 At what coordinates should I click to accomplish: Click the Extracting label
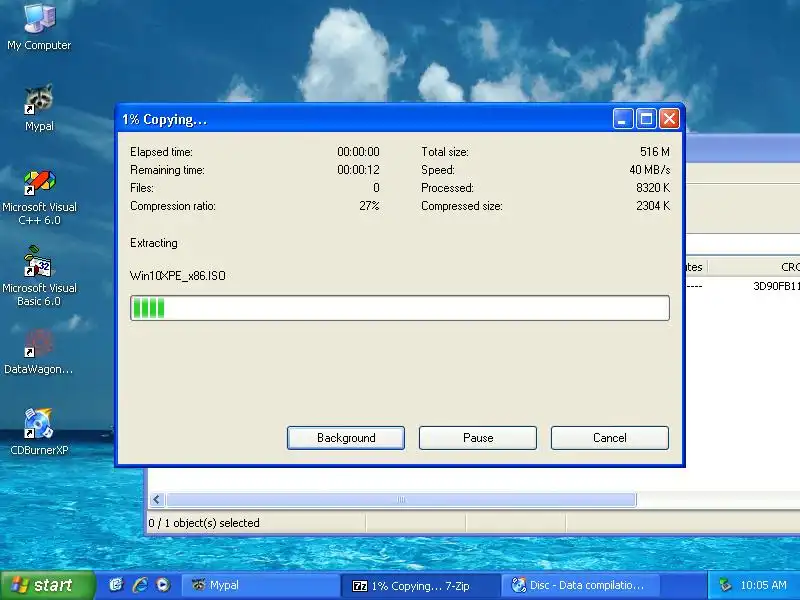[154, 243]
